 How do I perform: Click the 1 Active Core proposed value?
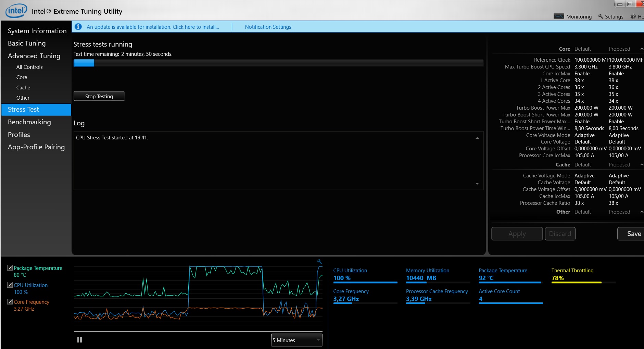(613, 80)
